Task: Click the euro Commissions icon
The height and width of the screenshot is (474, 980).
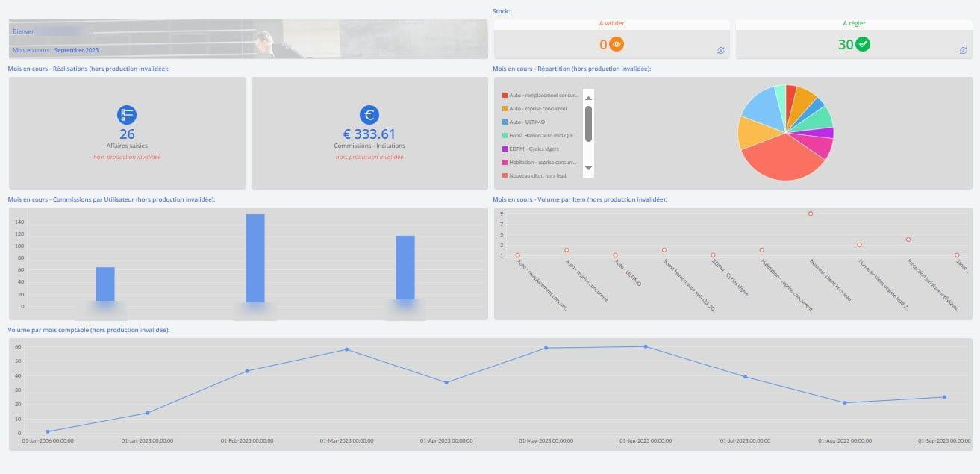Action: point(369,115)
